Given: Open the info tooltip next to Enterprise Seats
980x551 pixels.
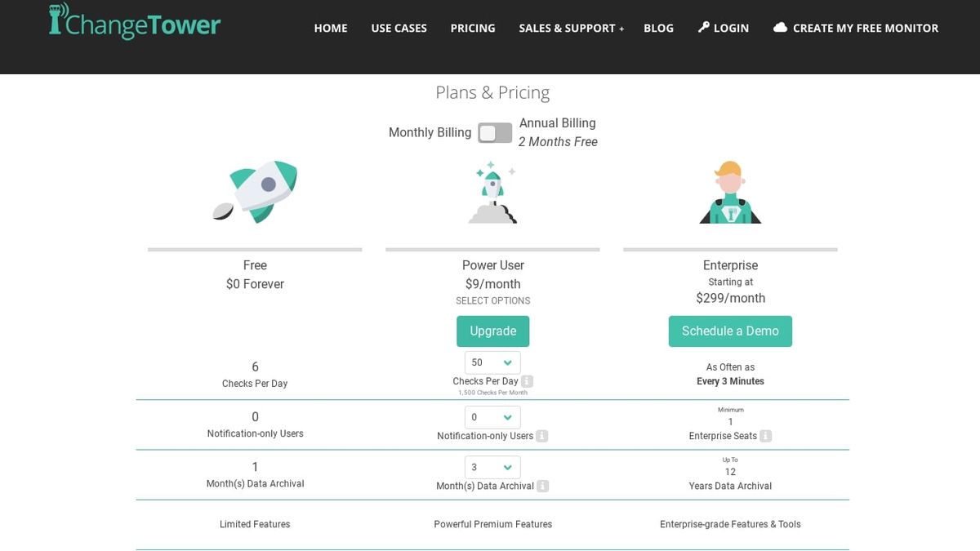Looking at the screenshot, I should [x=764, y=436].
